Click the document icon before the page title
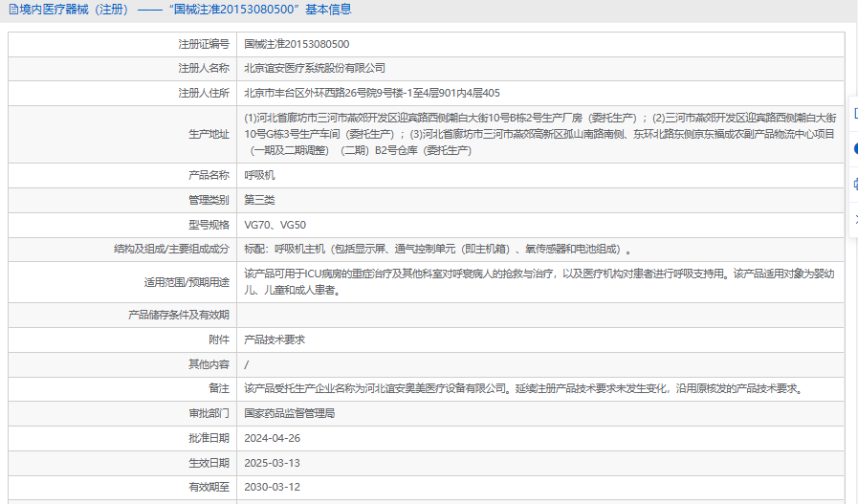 click(x=13, y=10)
